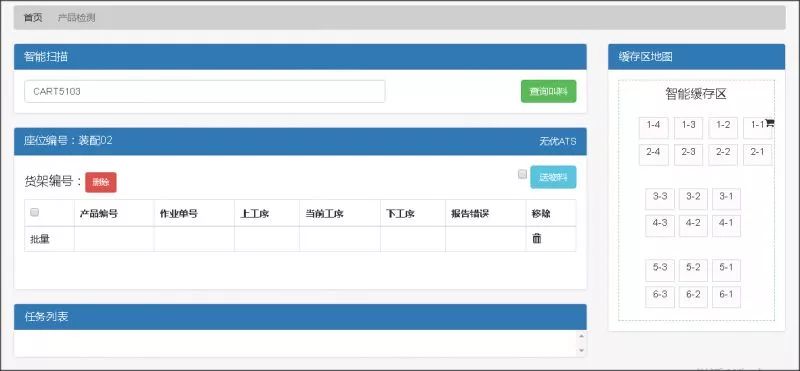
Task: Select buffer slot 1-2
Action: pos(723,128)
